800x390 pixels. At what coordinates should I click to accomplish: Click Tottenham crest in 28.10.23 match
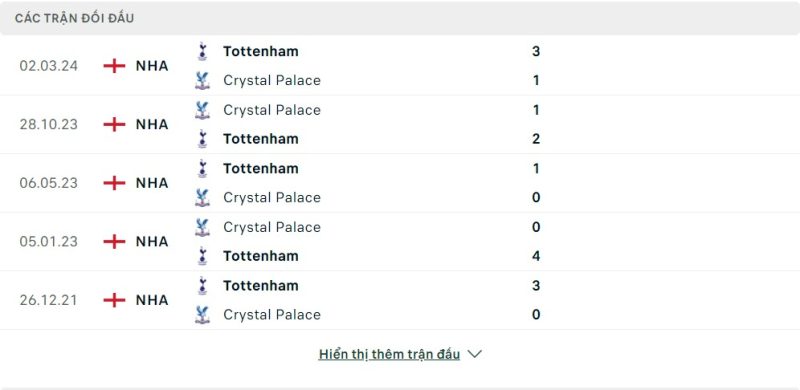click(x=203, y=139)
